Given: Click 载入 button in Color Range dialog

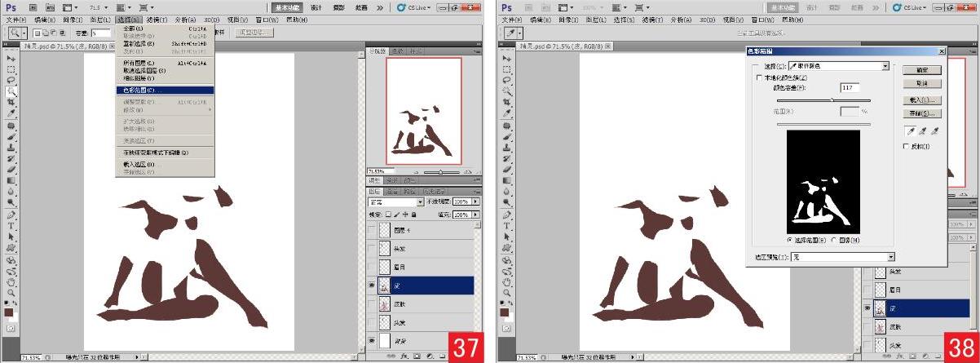Looking at the screenshot, I should tap(922, 100).
